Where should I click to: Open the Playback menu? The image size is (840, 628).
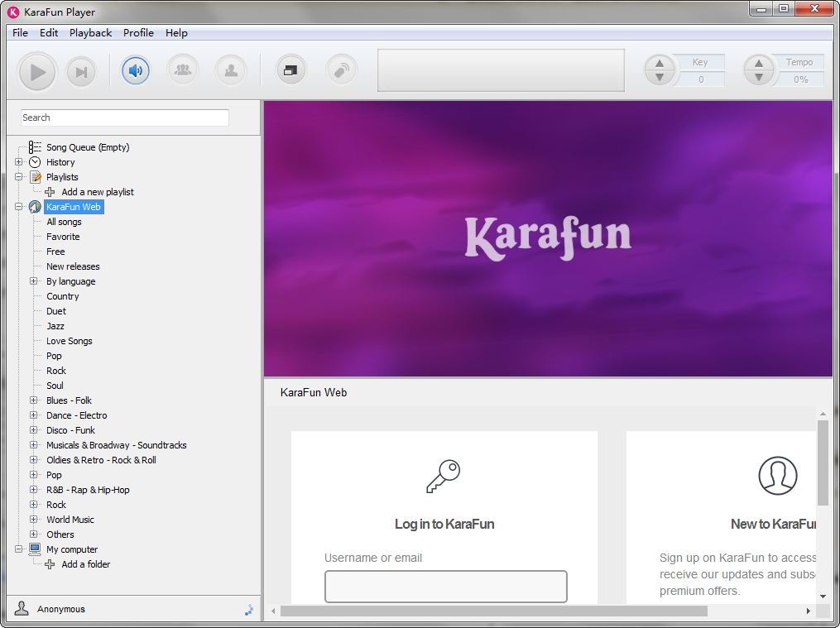[90, 33]
